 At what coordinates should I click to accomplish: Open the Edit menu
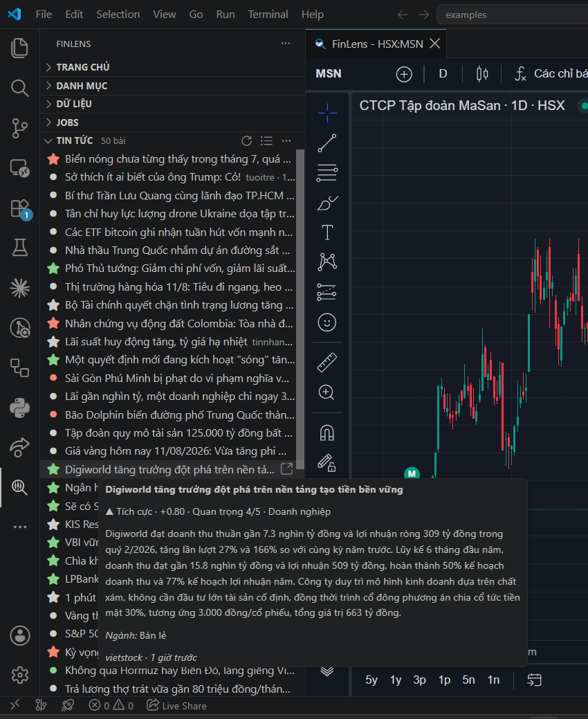tap(74, 15)
